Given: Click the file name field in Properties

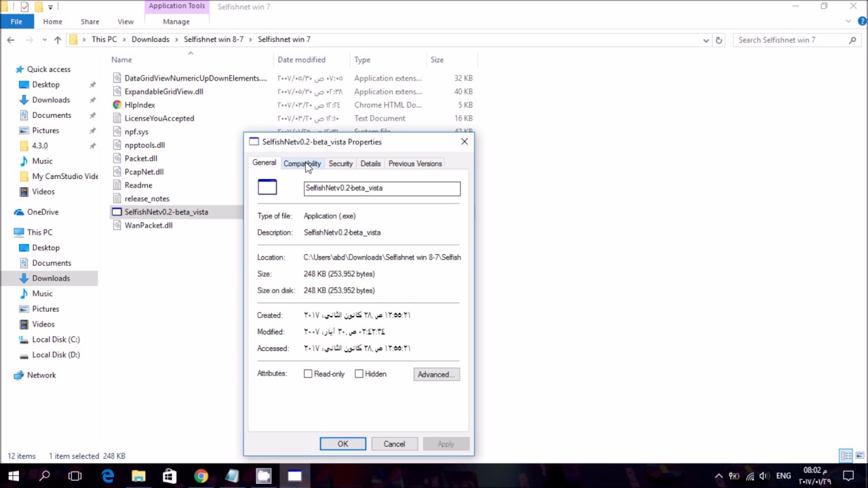Looking at the screenshot, I should (382, 188).
